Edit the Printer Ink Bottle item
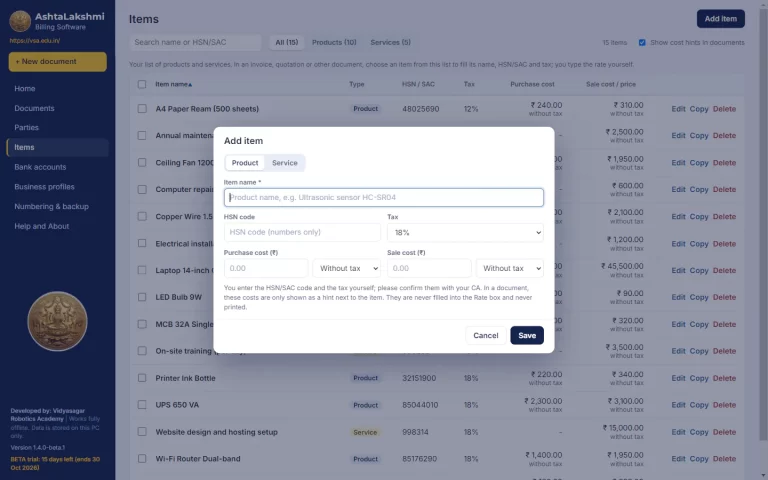768x480 pixels. click(x=678, y=378)
